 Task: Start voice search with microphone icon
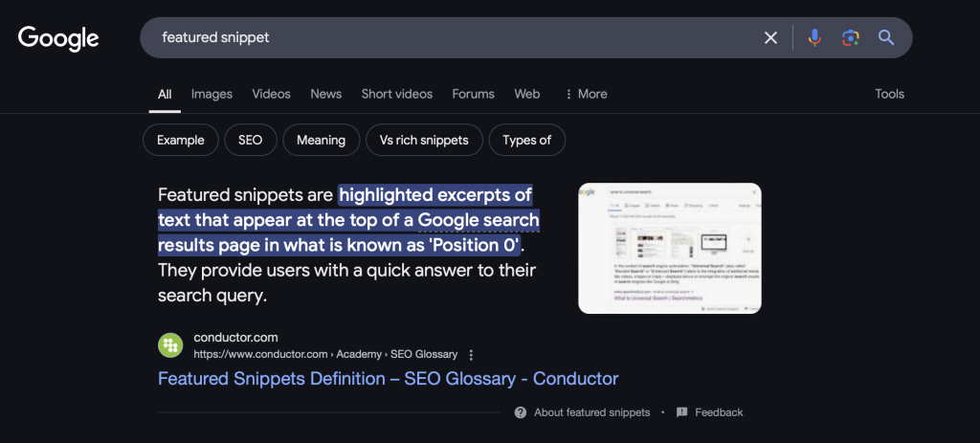pos(813,38)
